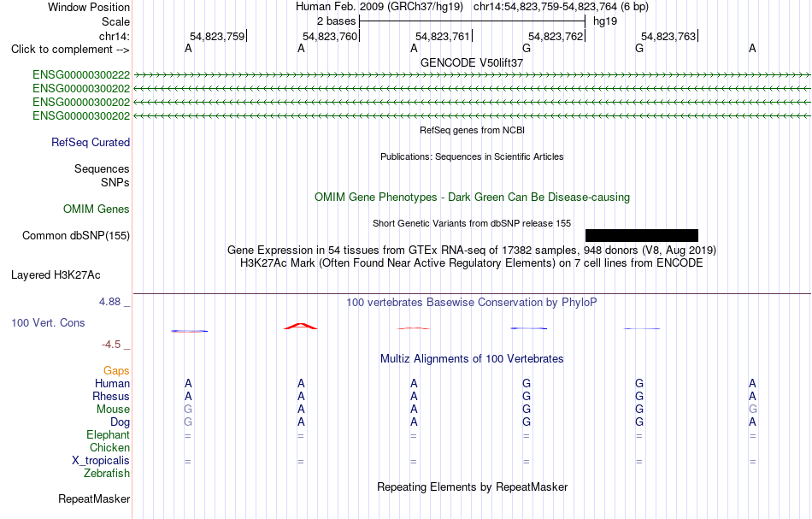
Task: Click the RepeatMasker track label
Action: tap(94, 499)
